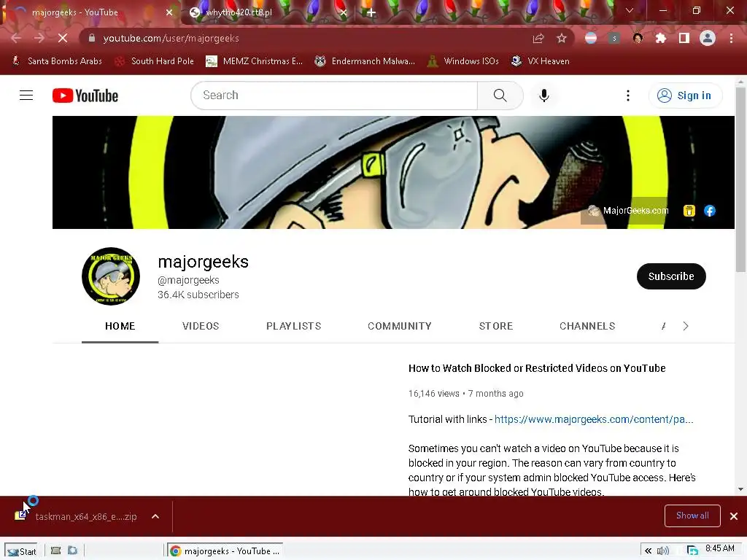The height and width of the screenshot is (560, 747).
Task: Open majorgeeks channel avatar
Action: click(x=111, y=276)
